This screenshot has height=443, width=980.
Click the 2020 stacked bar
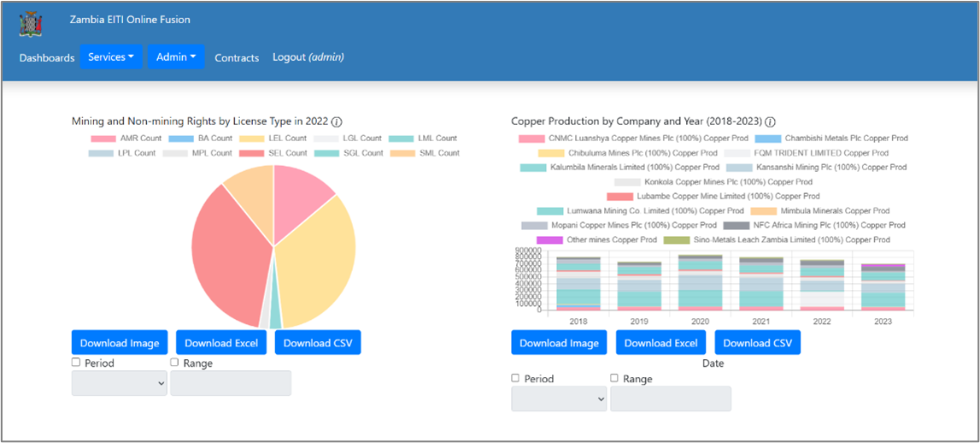(x=700, y=282)
